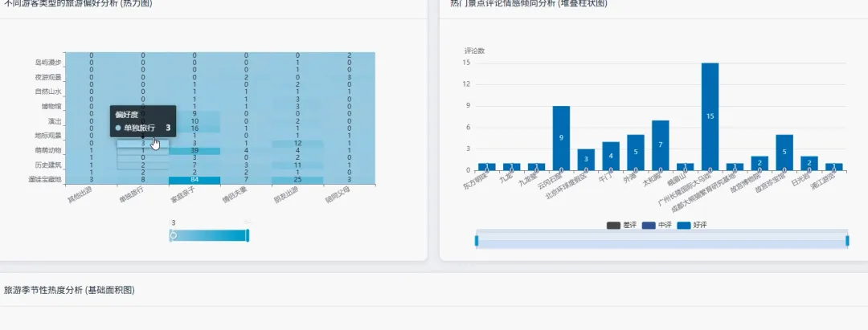Click the 陪同父母 x-axis label

(x=337, y=194)
